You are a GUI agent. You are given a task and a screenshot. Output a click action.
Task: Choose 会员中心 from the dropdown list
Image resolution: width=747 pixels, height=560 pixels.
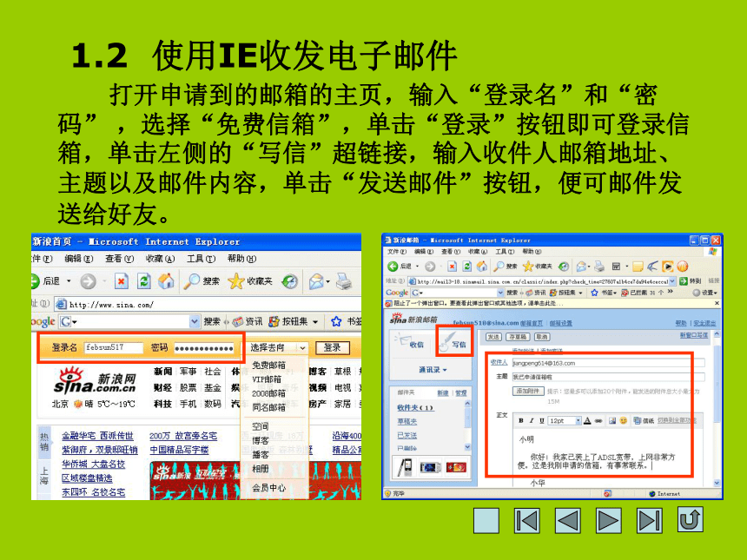pyautogui.click(x=268, y=488)
